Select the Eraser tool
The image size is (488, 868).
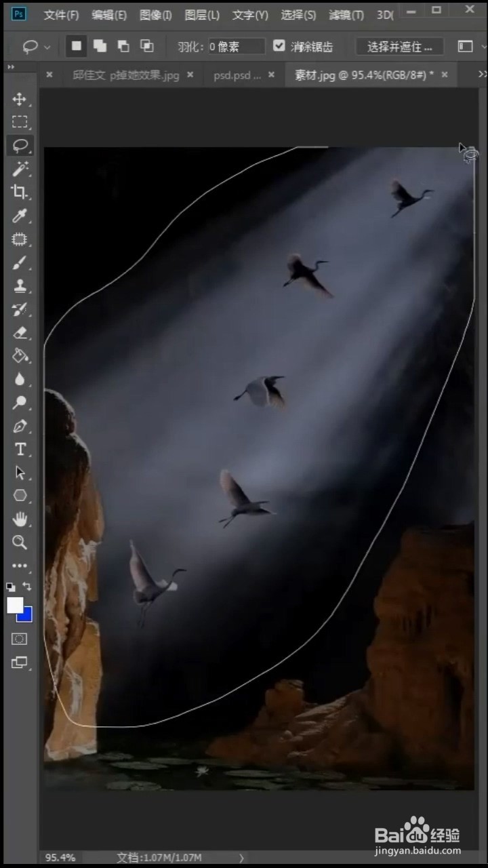point(20,332)
